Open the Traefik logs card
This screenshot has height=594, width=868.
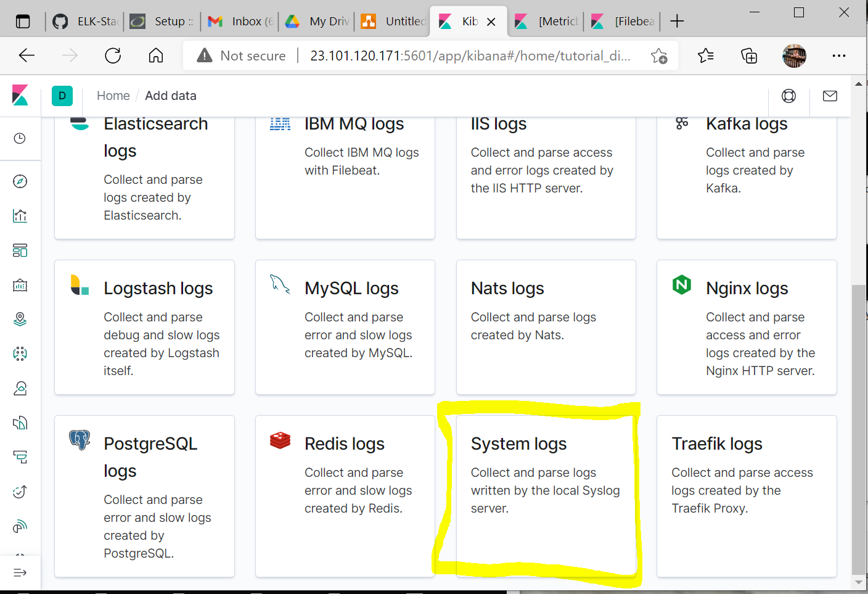pyautogui.click(x=747, y=497)
